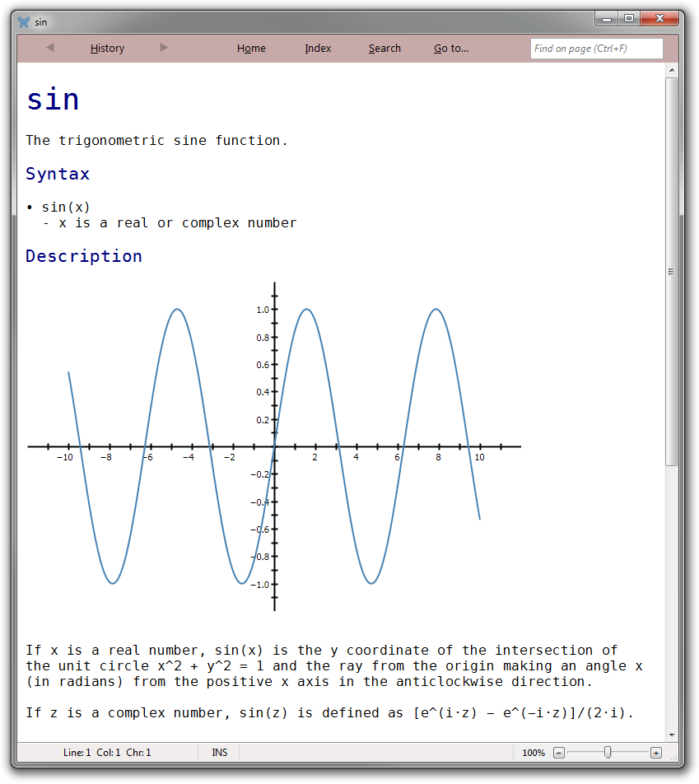Click the zoom slider handle
Screen dimensions: 699x784
pos(608,752)
